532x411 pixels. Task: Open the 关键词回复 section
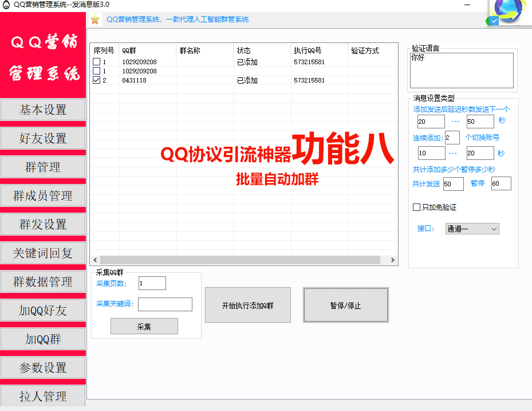pos(43,253)
